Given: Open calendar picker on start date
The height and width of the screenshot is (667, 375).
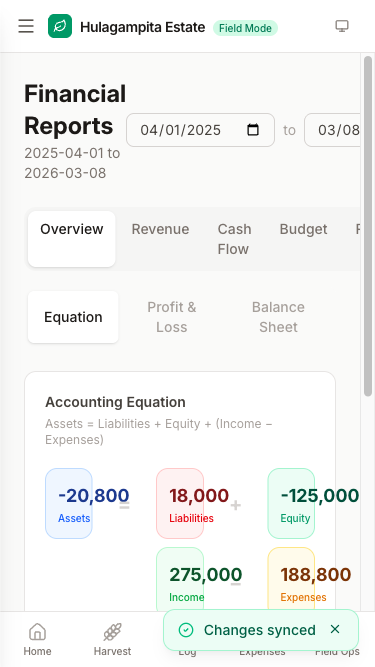Looking at the screenshot, I should click(x=253, y=130).
